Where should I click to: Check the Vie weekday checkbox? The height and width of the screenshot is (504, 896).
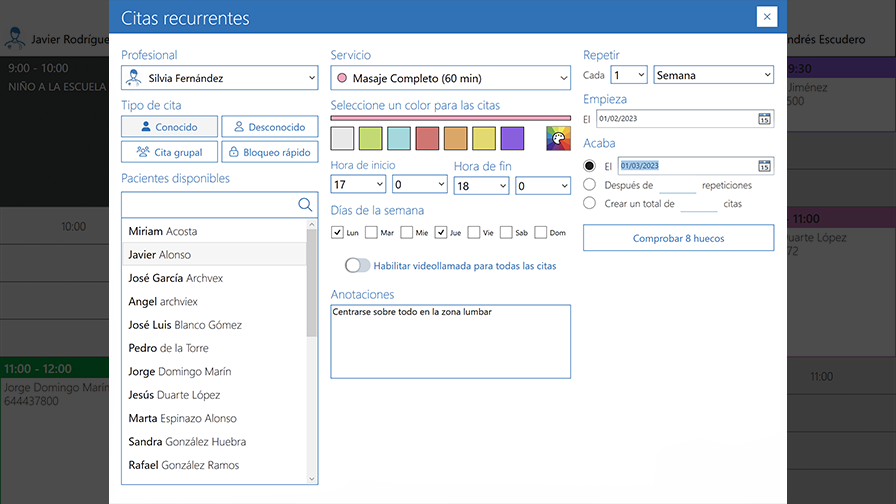[x=474, y=233]
